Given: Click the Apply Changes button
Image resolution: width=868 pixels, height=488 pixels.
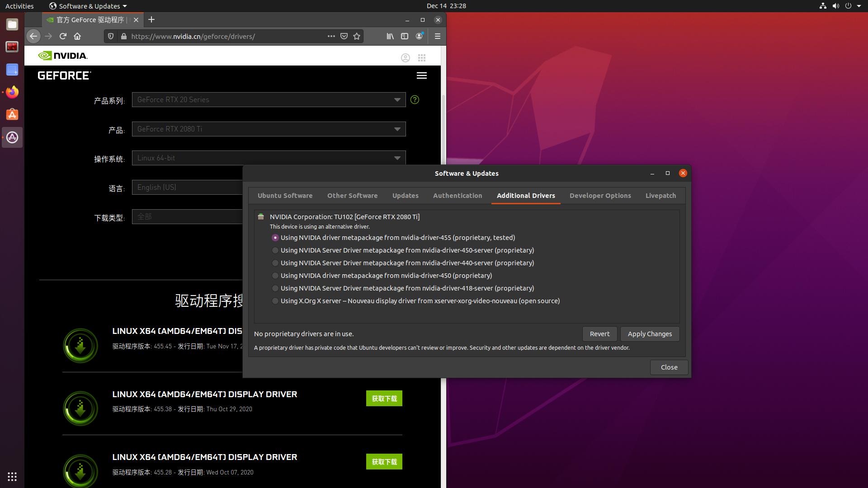Looking at the screenshot, I should pyautogui.click(x=650, y=334).
